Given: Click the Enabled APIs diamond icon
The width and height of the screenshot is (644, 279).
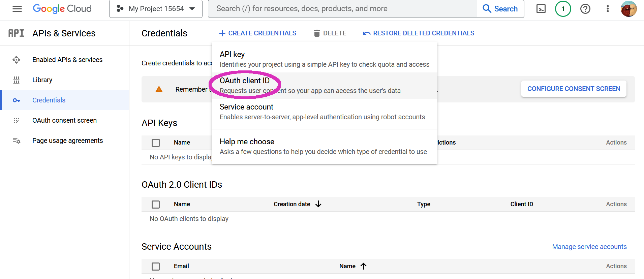Looking at the screenshot, I should pos(16,60).
